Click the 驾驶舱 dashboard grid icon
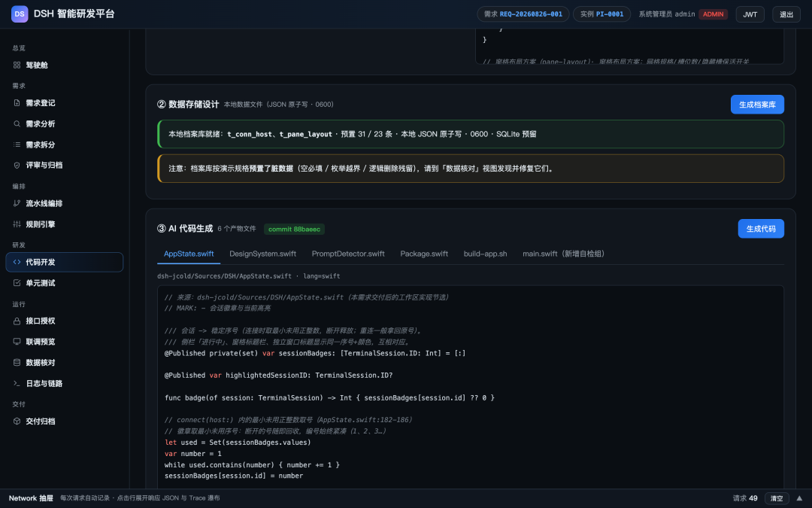812x508 pixels. pyautogui.click(x=17, y=65)
